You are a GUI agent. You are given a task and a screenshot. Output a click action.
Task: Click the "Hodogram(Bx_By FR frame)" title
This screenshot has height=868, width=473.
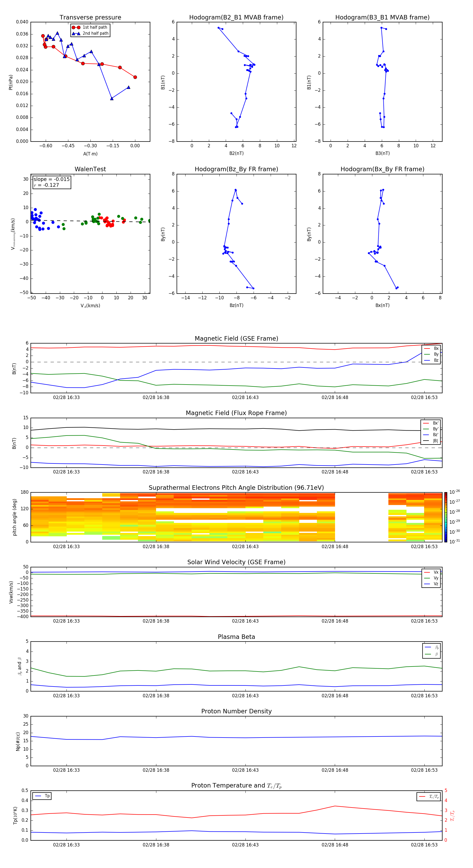[x=382, y=169]
